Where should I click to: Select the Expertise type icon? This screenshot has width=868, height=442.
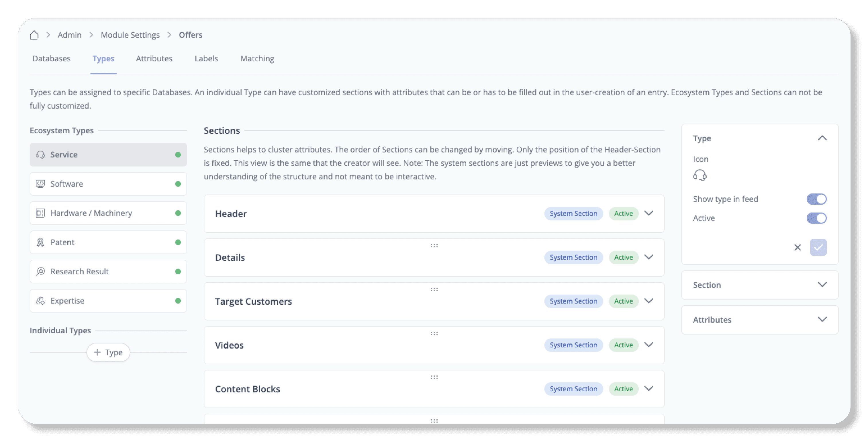[x=40, y=301]
